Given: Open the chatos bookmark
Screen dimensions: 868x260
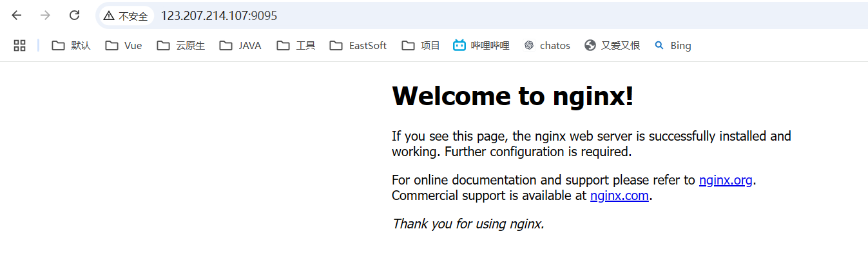Looking at the screenshot, I should point(547,45).
